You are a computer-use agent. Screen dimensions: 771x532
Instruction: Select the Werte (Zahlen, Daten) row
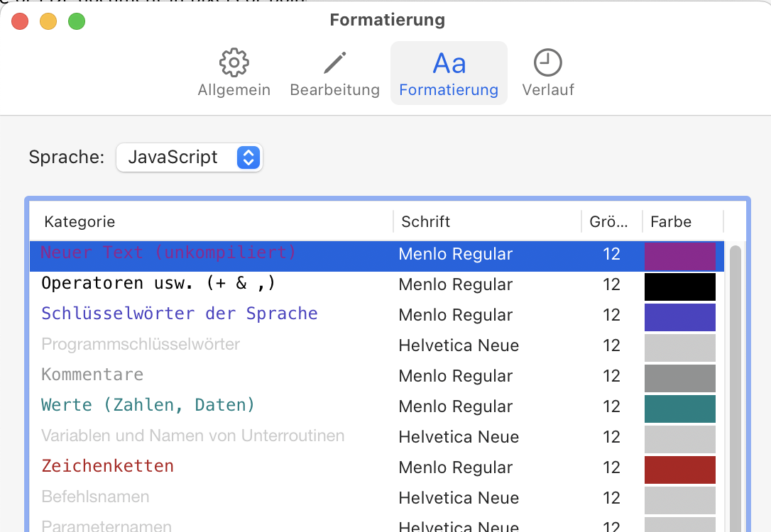tap(148, 405)
